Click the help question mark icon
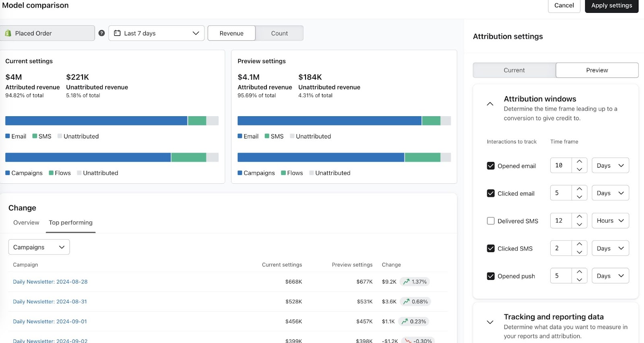 point(101,33)
